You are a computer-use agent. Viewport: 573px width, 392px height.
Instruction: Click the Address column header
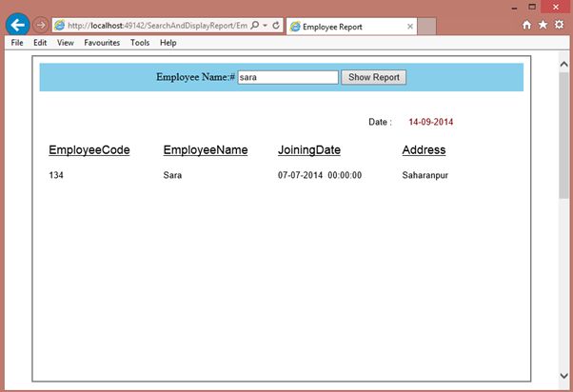(x=424, y=150)
